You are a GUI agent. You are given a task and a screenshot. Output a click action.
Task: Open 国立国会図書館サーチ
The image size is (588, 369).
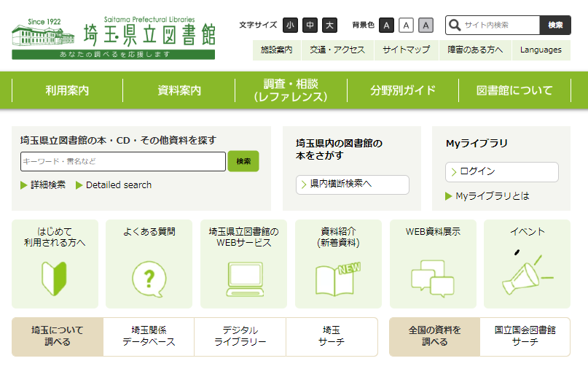coord(525,336)
